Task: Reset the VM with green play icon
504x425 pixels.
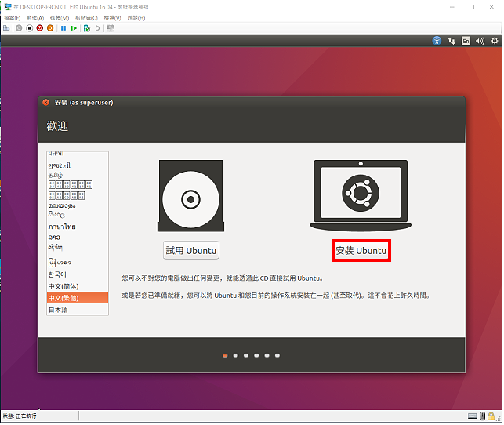Action: click(74, 28)
